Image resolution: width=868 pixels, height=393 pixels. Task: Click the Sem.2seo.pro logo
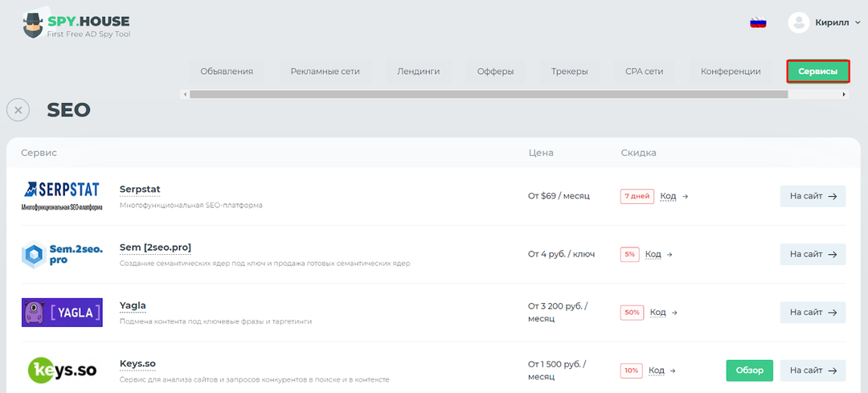pos(62,255)
